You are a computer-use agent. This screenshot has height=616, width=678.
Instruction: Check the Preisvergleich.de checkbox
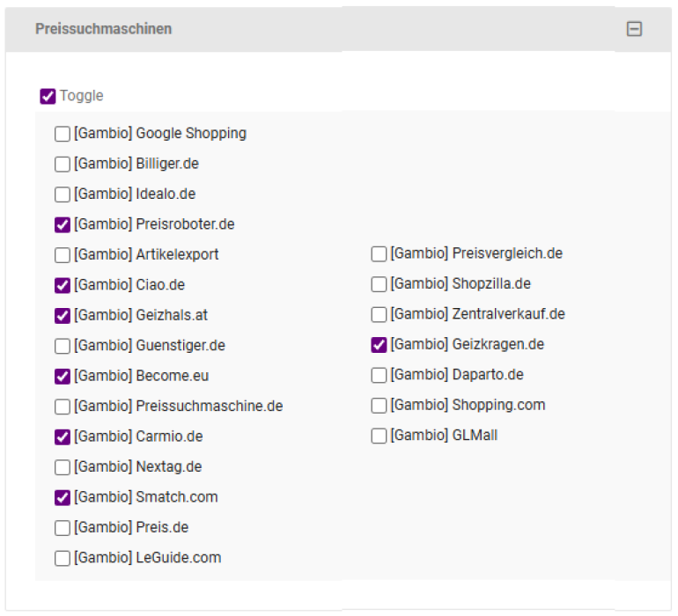coord(379,254)
